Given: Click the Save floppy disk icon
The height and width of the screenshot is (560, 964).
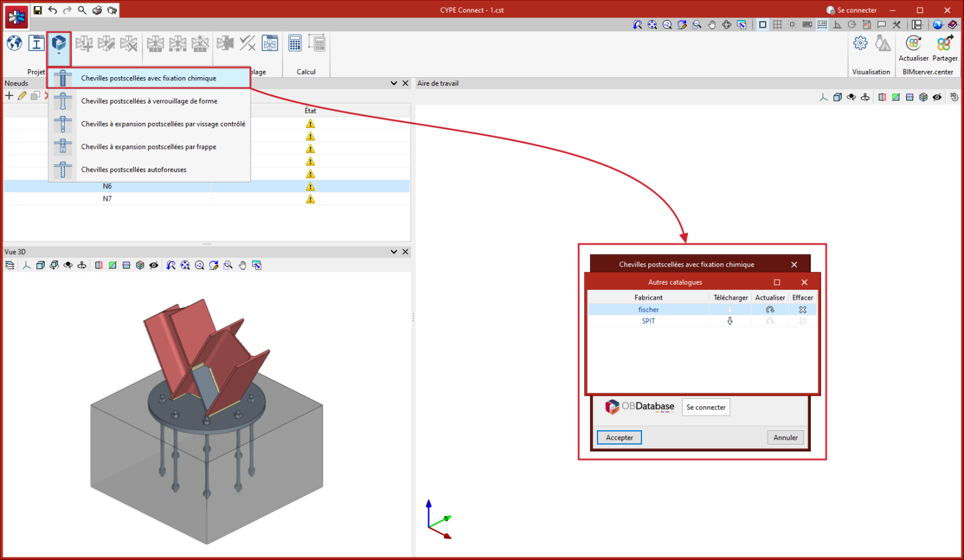Looking at the screenshot, I should (x=38, y=10).
